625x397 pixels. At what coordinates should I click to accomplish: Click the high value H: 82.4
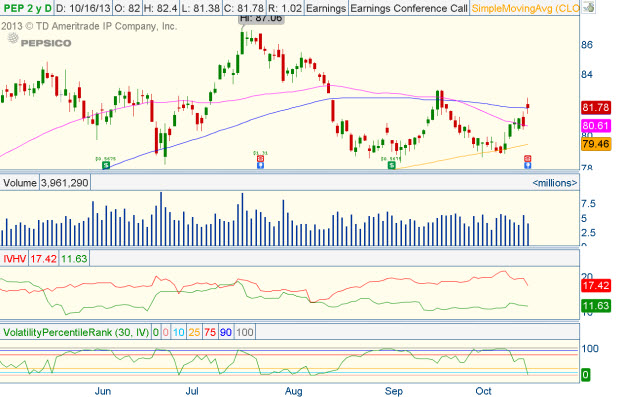click(x=160, y=8)
